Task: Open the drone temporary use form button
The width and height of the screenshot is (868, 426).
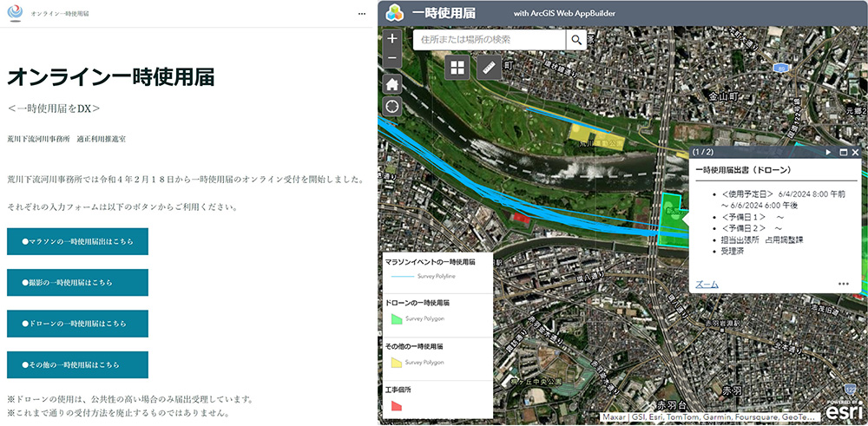Action: point(77,323)
